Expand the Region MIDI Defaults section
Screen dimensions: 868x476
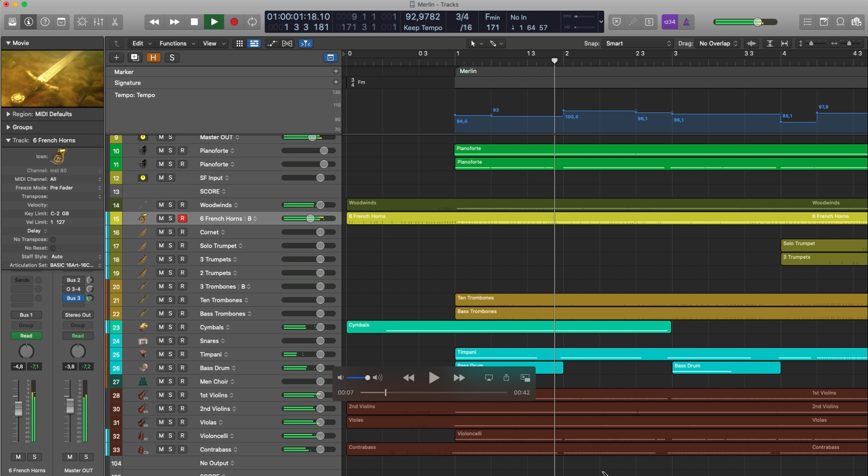tap(8, 114)
